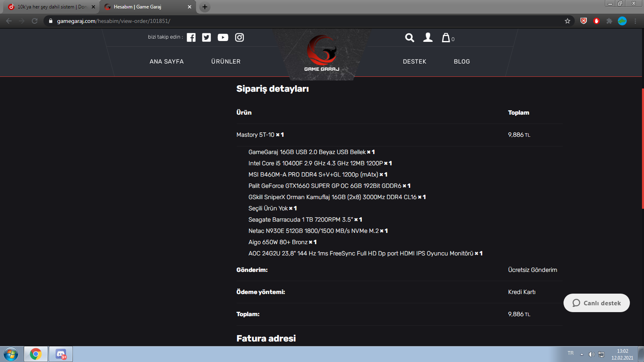Close the '10k'ya her şey dahil sistem' tab

point(93,7)
